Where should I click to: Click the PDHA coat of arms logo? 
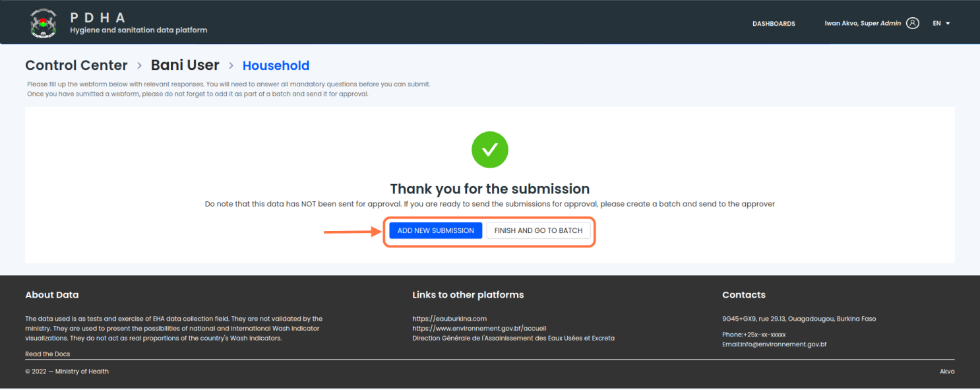44,23
